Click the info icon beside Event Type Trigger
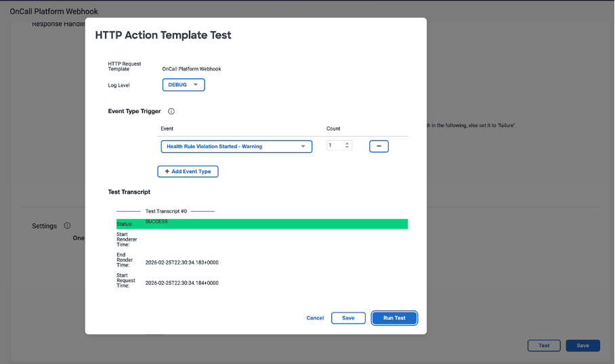 tap(171, 111)
